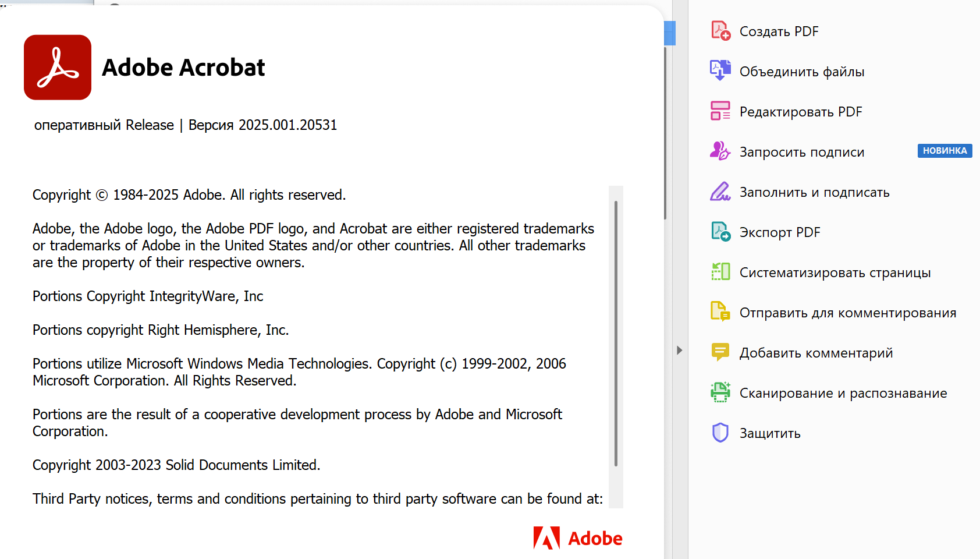The image size is (980, 559).
Task: Click the Right Hemisphere copyright line
Action: click(161, 330)
